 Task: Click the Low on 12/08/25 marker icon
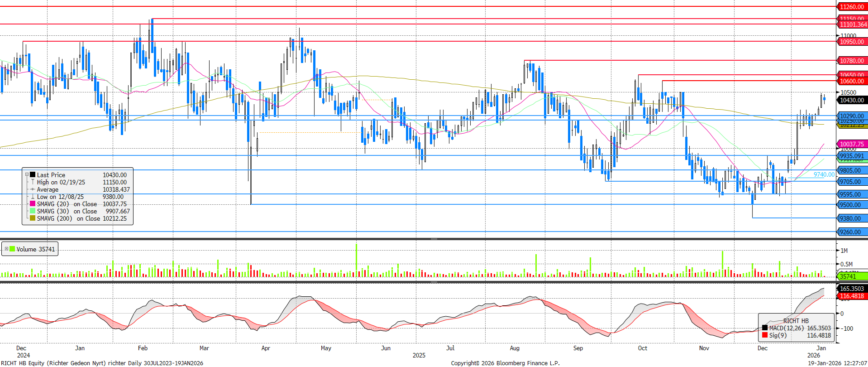(33, 197)
